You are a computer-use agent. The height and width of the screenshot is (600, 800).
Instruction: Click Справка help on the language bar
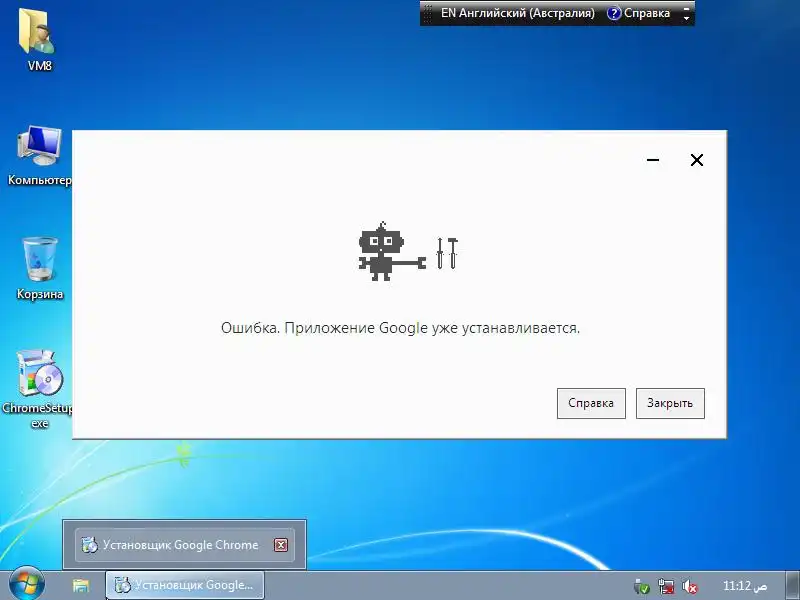(x=638, y=13)
